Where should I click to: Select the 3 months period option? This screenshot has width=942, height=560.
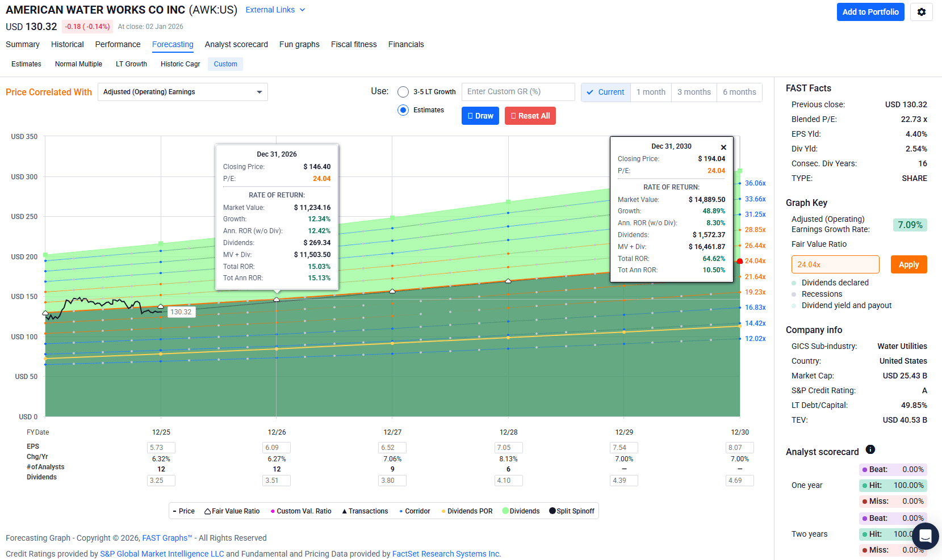[694, 92]
